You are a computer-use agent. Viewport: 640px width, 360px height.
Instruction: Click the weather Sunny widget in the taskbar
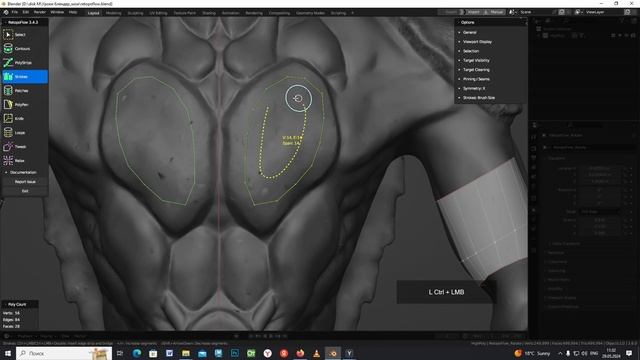click(532, 353)
